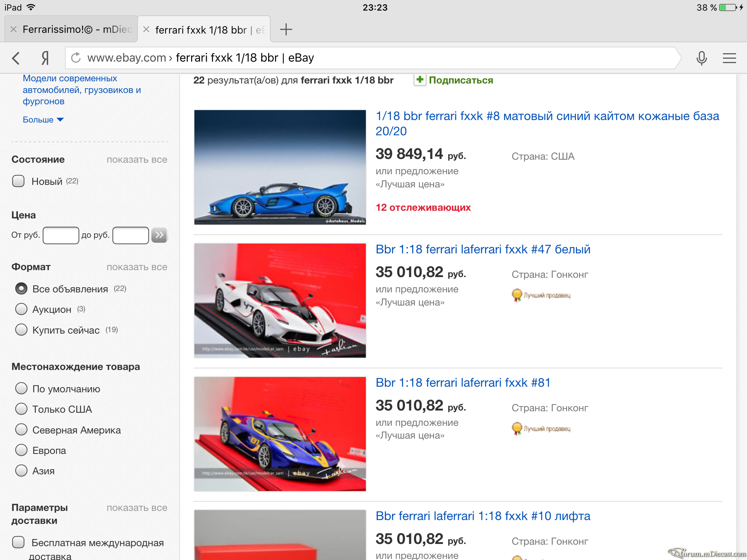This screenshot has height=560, width=747.
Task: Click Страна: США label
Action: 543,156
